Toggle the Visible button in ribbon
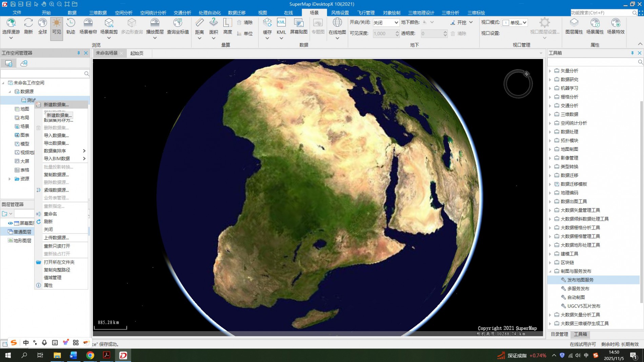Screen dimensions: 644x362 [57, 23]
